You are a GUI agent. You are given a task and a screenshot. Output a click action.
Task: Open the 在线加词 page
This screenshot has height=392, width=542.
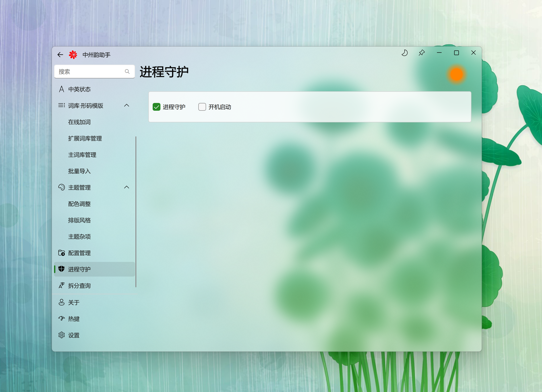(79, 122)
